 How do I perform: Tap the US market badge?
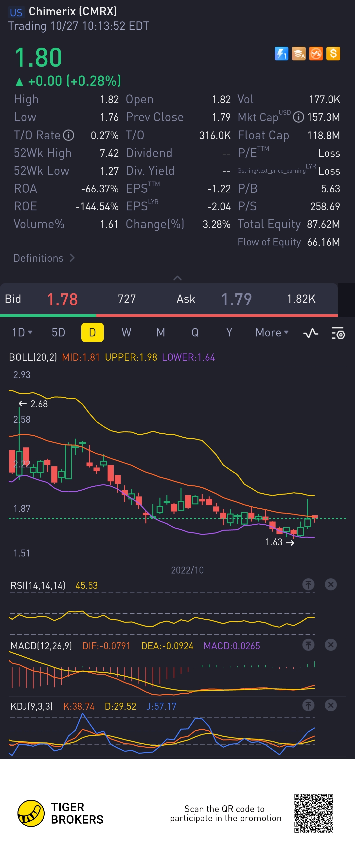(16, 13)
